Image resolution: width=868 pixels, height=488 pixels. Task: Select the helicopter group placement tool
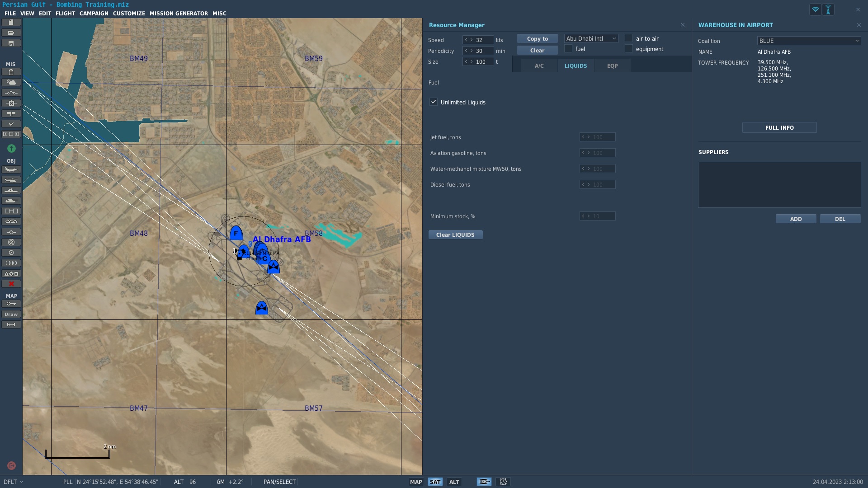(x=11, y=180)
